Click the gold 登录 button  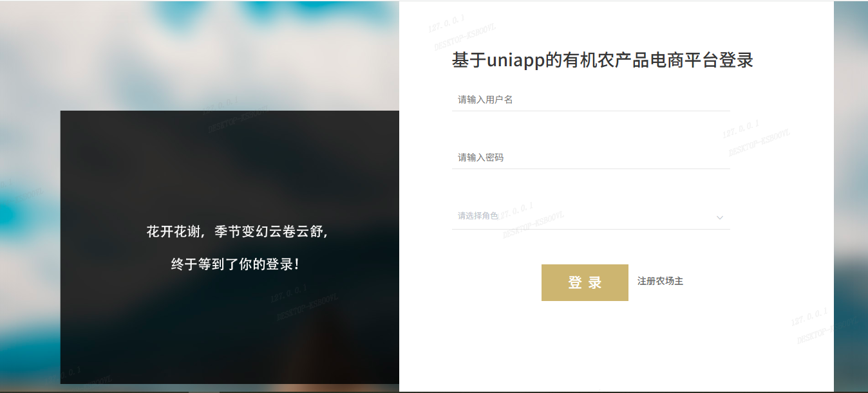click(585, 282)
